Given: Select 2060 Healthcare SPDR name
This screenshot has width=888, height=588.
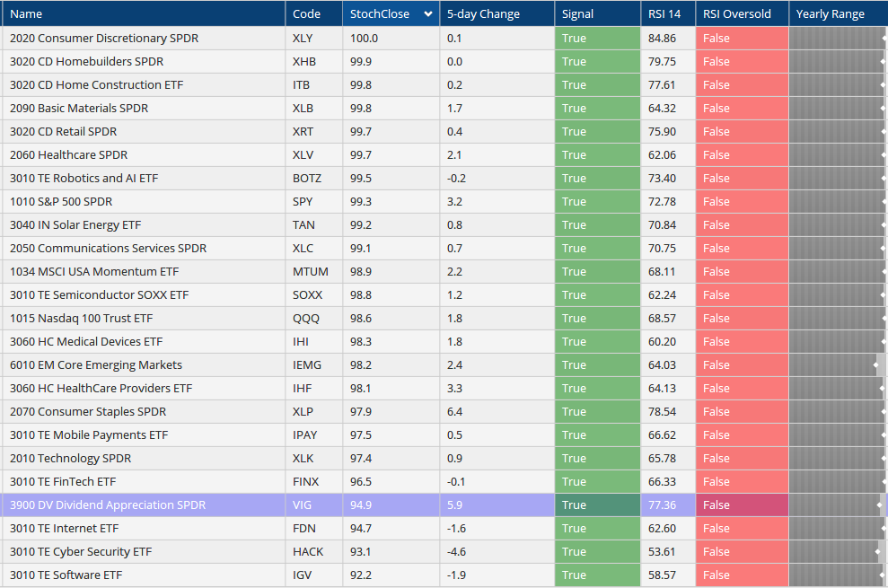Looking at the screenshot, I should pyautogui.click(x=68, y=154).
